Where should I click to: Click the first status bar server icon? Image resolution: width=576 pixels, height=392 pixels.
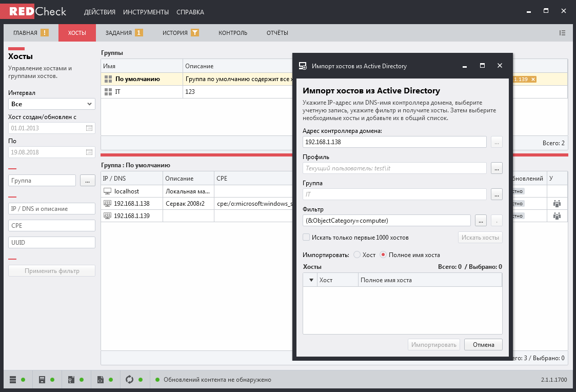[x=13, y=380]
